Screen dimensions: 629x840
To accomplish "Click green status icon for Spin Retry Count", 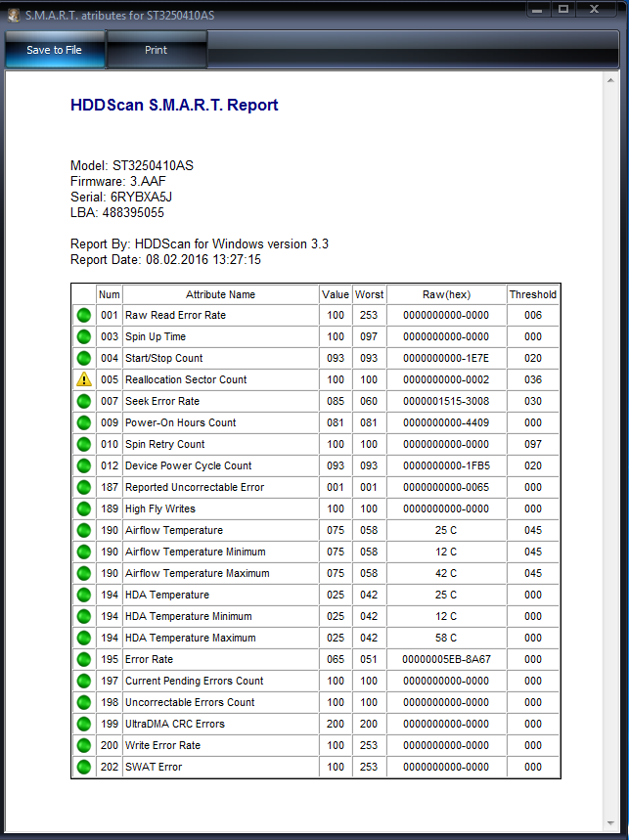I will tap(84, 444).
